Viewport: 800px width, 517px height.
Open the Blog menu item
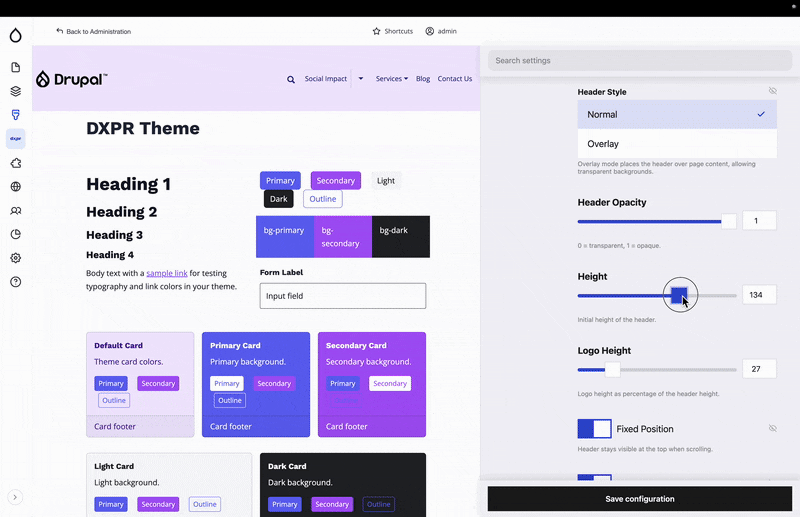pyautogui.click(x=423, y=79)
